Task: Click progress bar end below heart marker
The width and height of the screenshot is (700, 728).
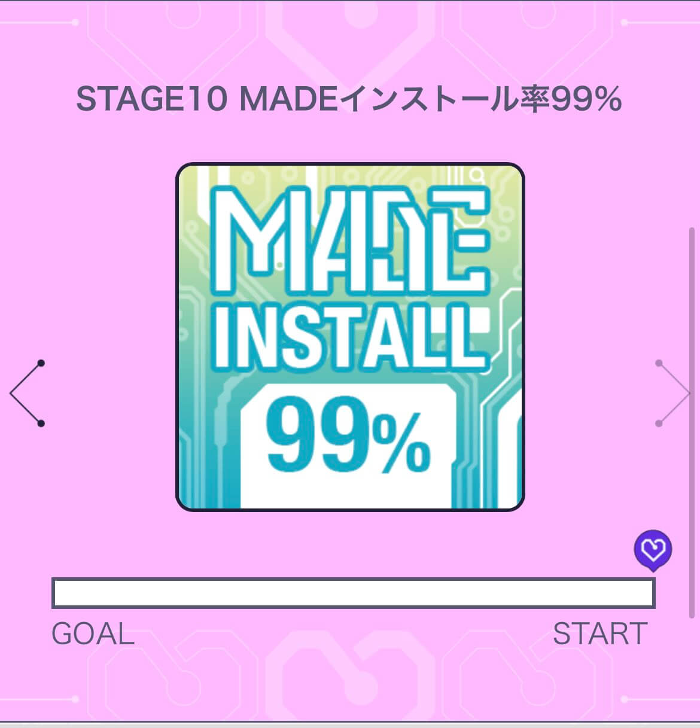Action: click(x=646, y=593)
